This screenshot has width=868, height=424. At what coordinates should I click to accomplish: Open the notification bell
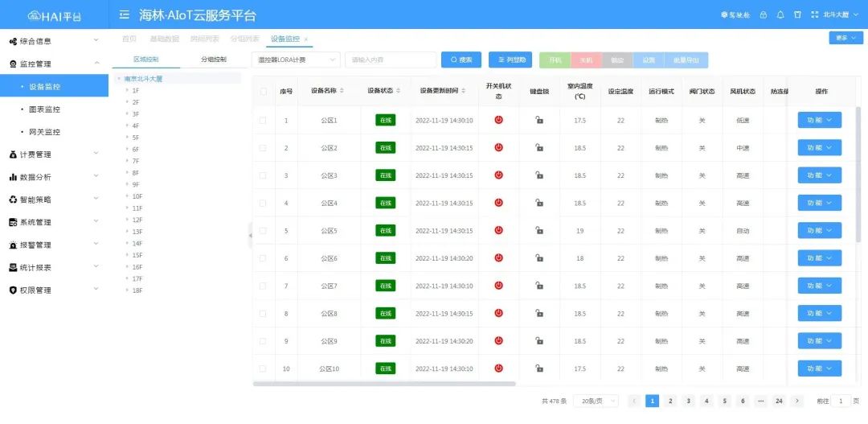coord(780,14)
